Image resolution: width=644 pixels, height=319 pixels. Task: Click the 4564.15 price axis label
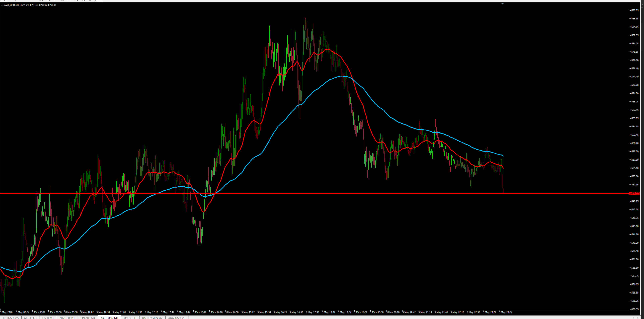634,126
